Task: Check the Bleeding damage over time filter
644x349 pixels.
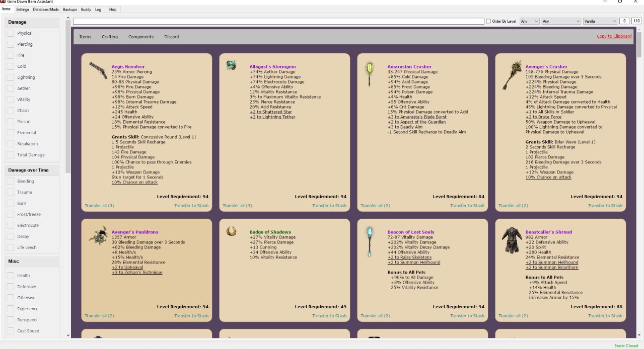Action: click(11, 181)
